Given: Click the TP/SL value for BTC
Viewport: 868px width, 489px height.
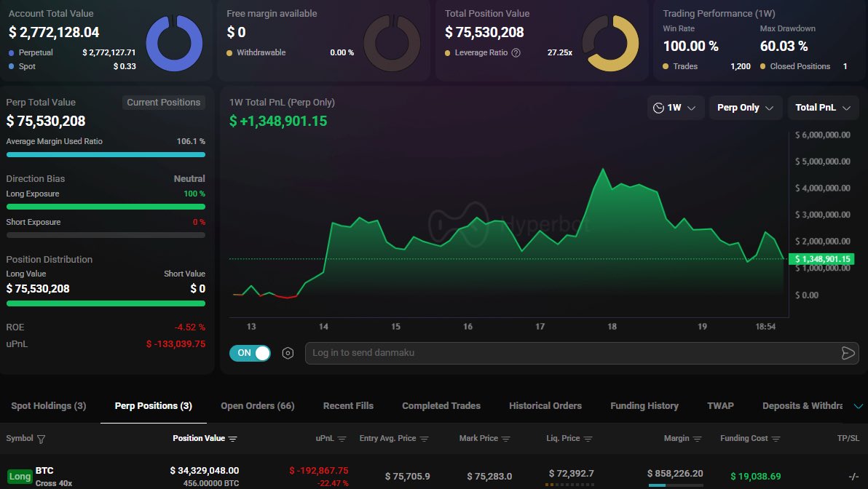Looking at the screenshot, I should [853, 477].
